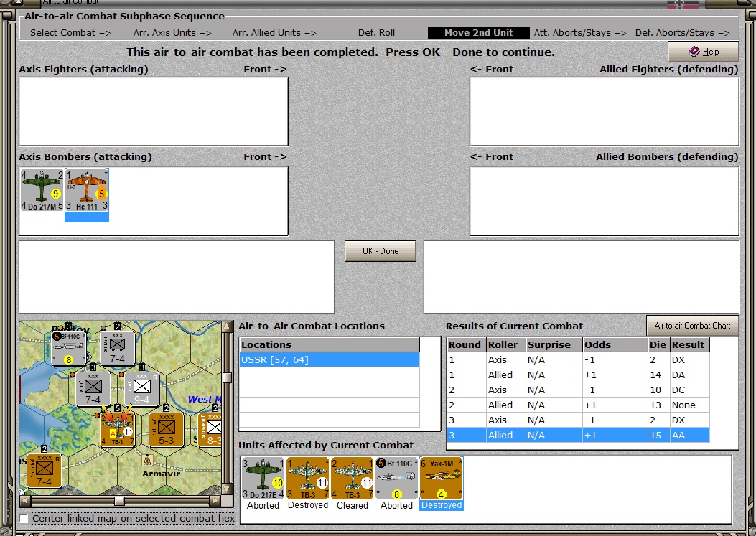756x536 pixels.
Task: Select the Arr. Axis Units subphase step
Action: point(172,33)
